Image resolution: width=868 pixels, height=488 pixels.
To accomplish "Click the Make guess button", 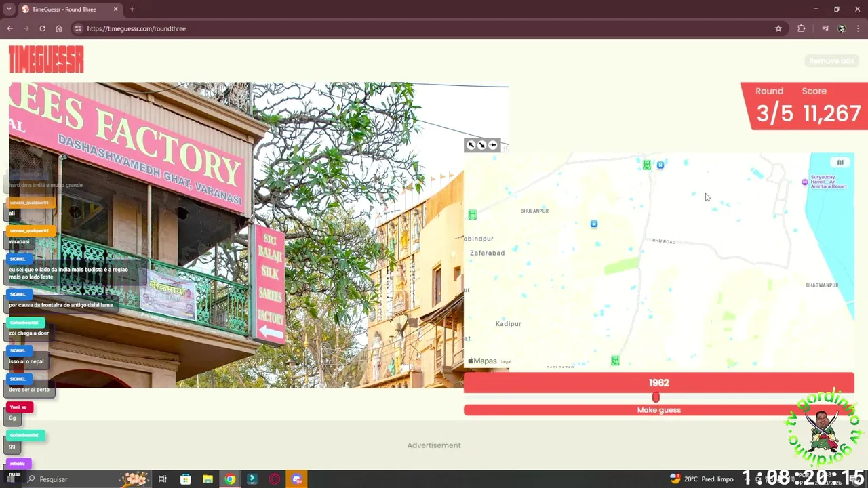I will 658,410.
